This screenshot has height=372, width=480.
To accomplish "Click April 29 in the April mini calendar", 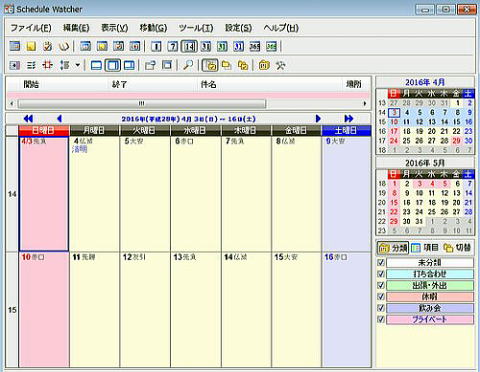I will point(456,141).
